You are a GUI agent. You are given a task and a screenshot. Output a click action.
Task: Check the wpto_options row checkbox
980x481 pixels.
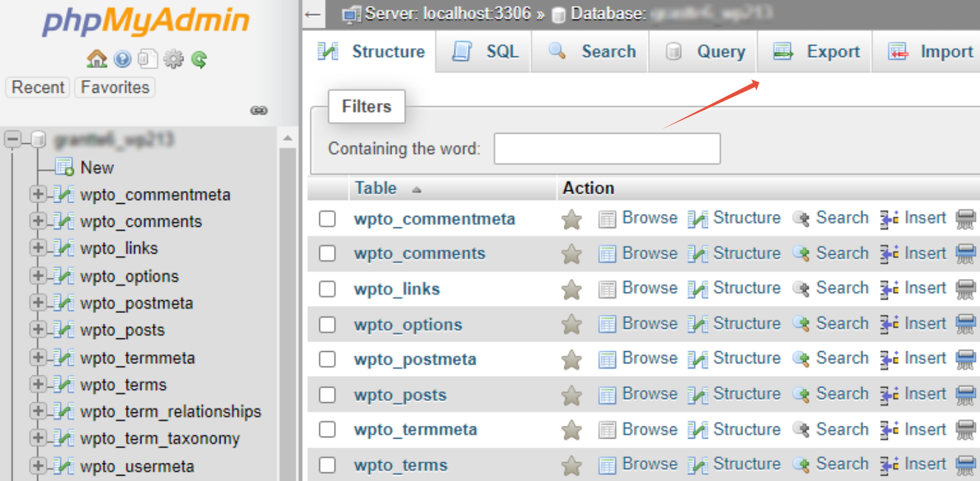pos(327,325)
